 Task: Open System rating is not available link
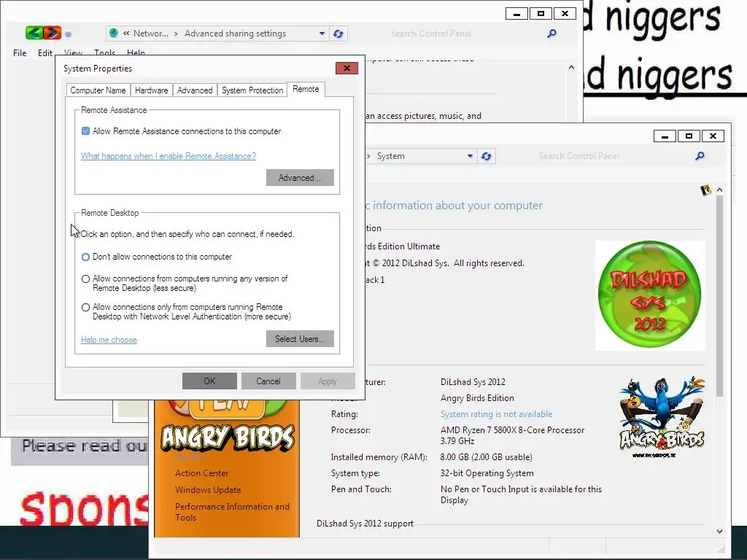496,414
